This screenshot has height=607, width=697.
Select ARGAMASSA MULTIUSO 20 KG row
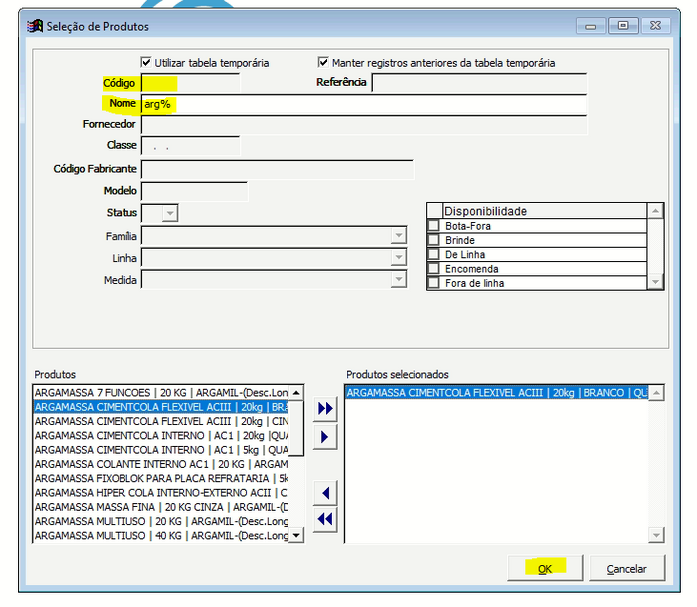161,521
